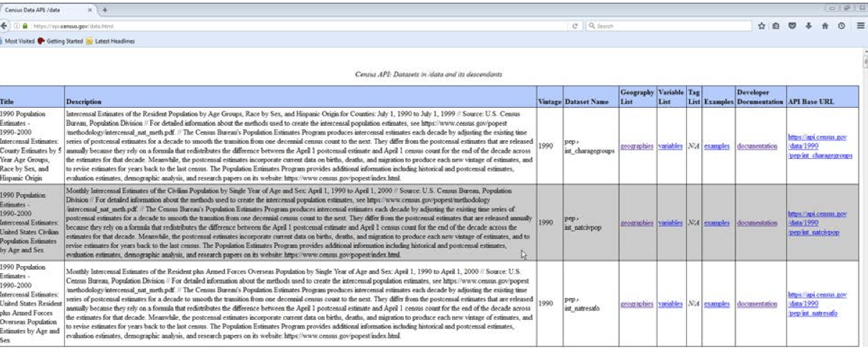
Task: Open geographies link for int_charagegroups row
Action: pos(637,146)
